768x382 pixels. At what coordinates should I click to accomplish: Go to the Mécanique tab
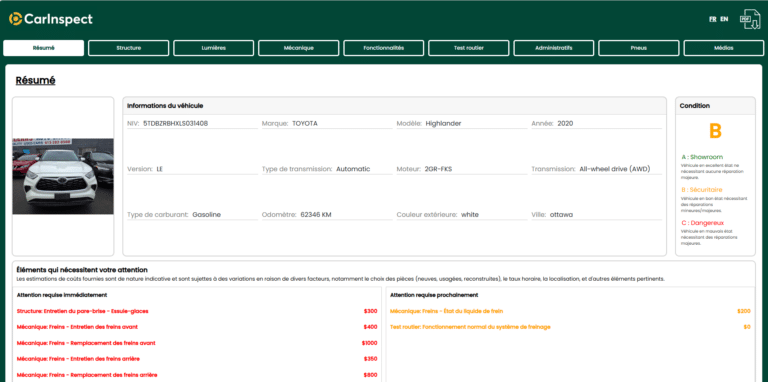click(299, 48)
